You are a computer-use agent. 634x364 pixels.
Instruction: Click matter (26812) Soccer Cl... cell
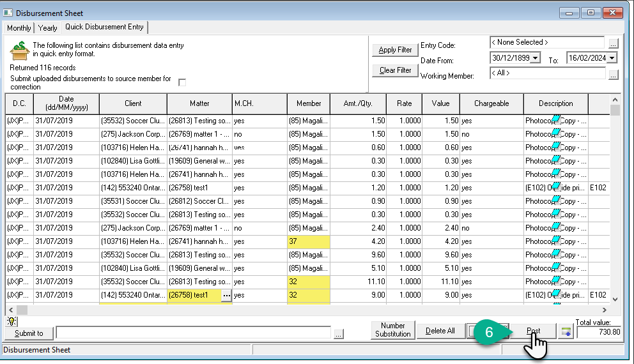pyautogui.click(x=200, y=201)
